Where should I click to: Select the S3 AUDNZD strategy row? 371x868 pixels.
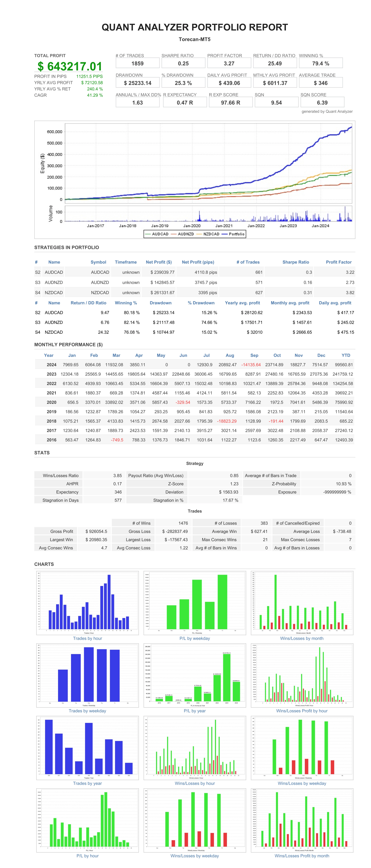click(54, 282)
